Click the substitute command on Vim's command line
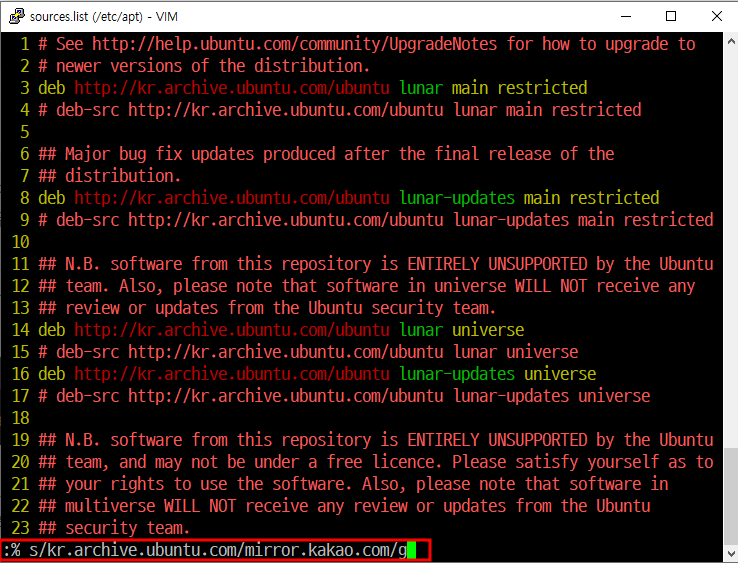The width and height of the screenshot is (738, 563). [205, 550]
